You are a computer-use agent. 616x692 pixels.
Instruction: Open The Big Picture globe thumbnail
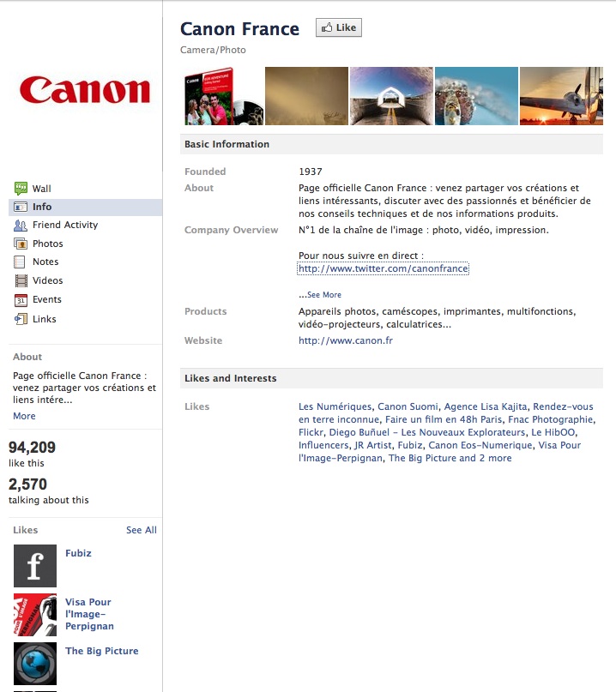tap(35, 664)
